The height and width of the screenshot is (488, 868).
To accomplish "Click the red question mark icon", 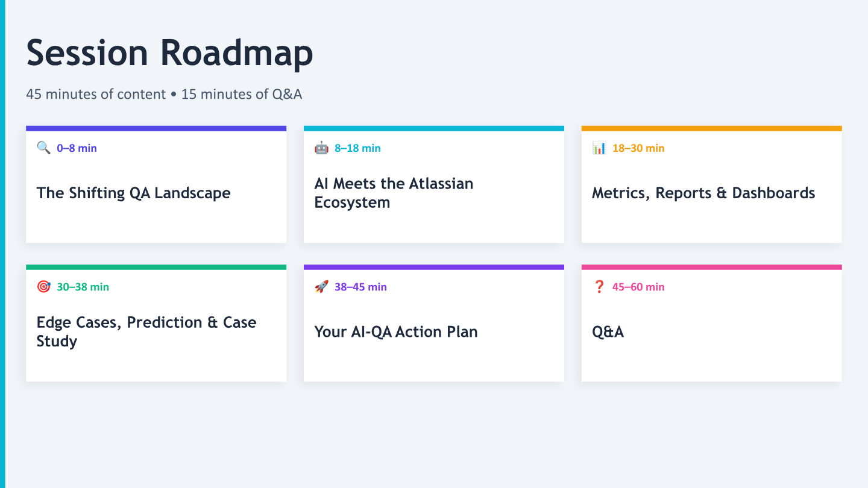I will click(599, 287).
